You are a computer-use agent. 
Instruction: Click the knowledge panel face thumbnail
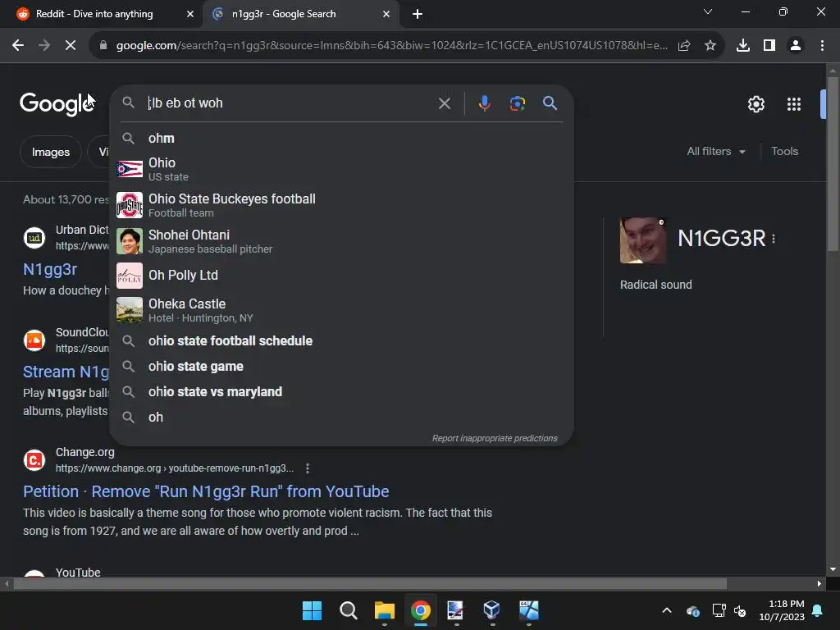coord(643,240)
